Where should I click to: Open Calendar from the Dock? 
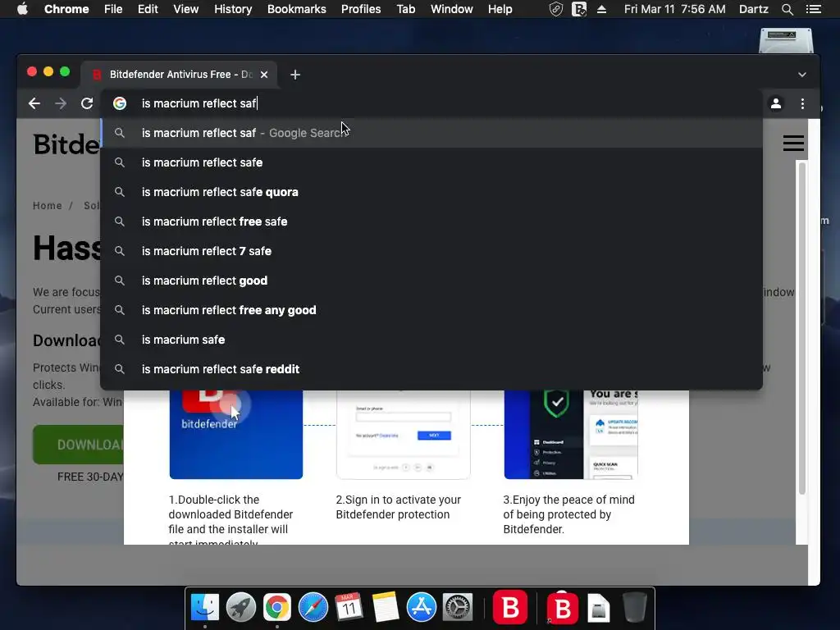(x=349, y=608)
